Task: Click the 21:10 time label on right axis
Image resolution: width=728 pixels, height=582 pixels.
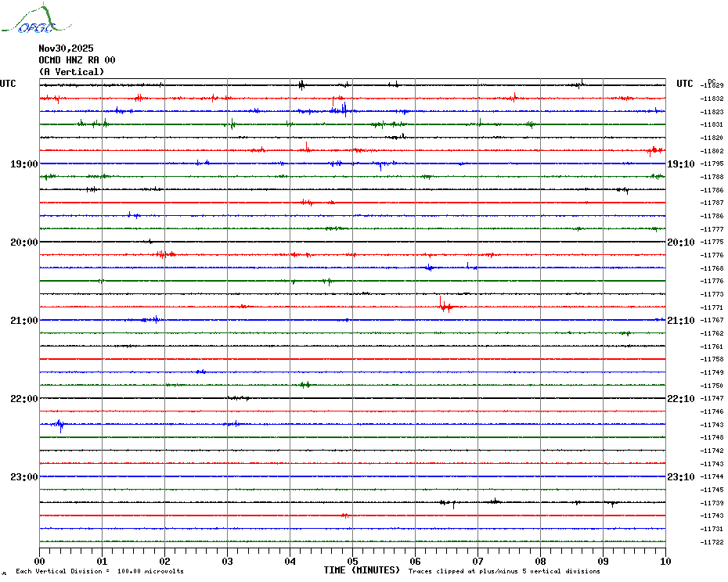Action: (680, 321)
